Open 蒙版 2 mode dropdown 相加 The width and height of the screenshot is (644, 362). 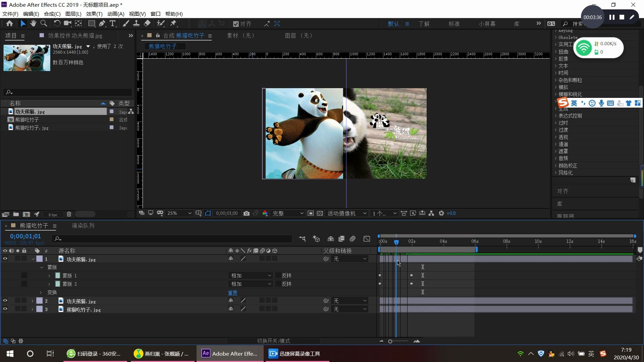coord(251,284)
